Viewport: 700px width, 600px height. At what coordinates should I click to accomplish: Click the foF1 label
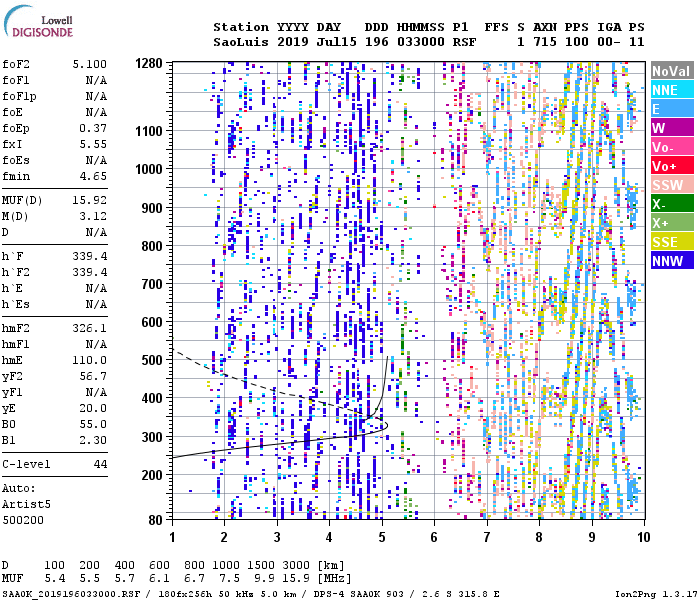tap(16, 80)
